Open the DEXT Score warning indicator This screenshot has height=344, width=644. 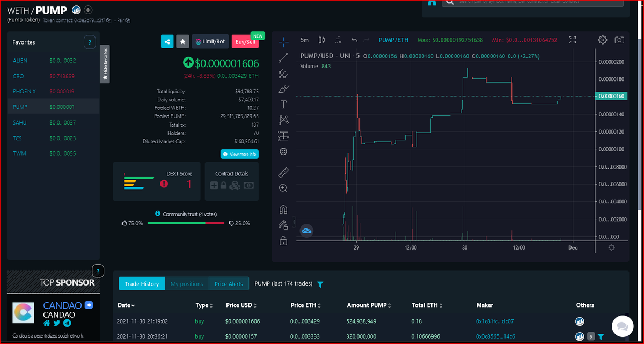164,184
